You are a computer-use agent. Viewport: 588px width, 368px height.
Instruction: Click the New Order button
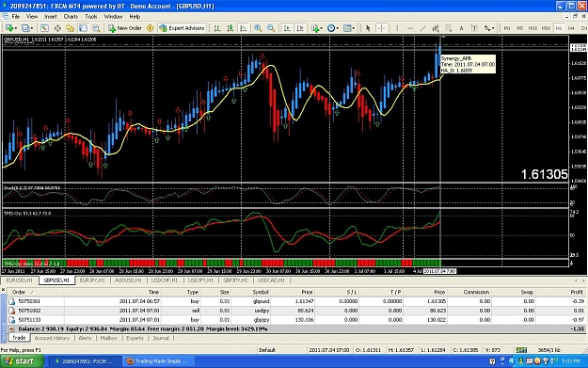click(x=125, y=28)
